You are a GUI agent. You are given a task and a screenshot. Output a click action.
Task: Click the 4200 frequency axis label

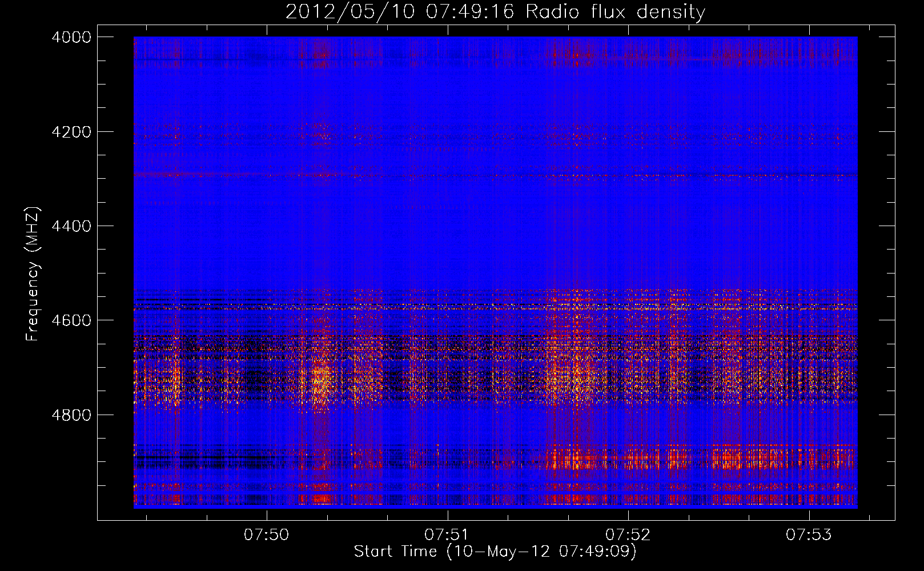[71, 132]
